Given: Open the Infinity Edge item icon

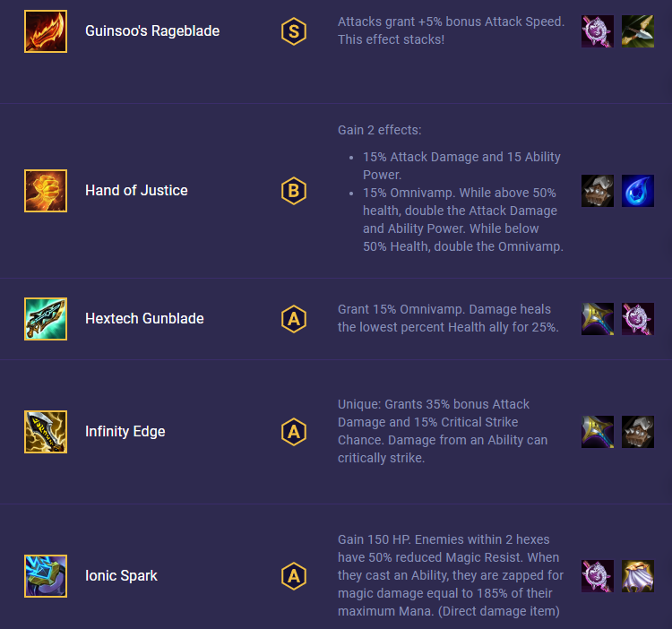Looking at the screenshot, I should tap(46, 432).
